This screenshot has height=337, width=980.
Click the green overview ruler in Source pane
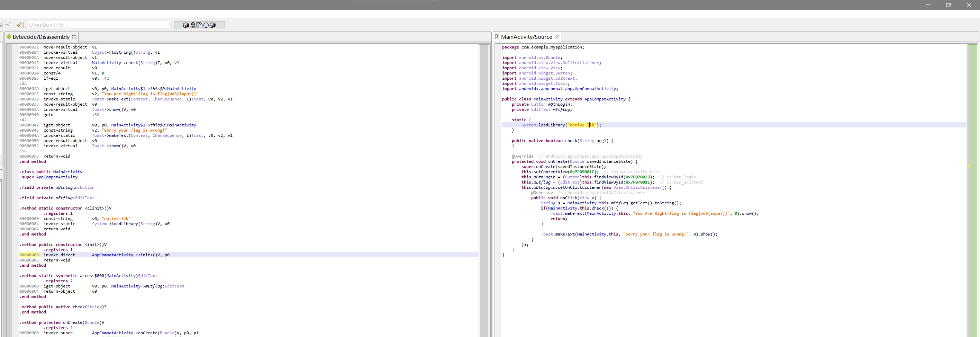[972, 190]
